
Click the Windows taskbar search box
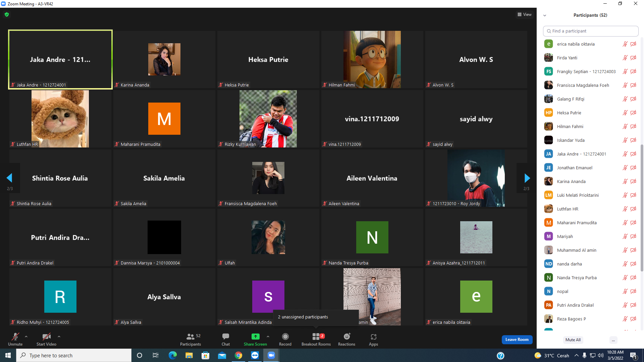tap(74, 355)
